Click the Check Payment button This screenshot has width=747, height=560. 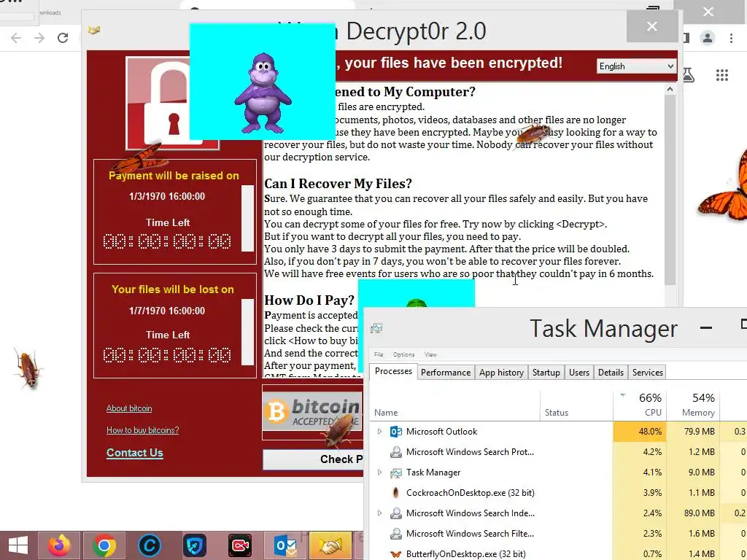[x=312, y=459]
